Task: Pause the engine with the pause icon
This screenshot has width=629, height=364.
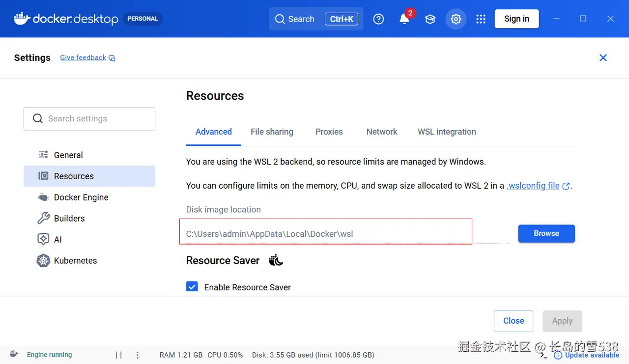Action: coord(119,355)
